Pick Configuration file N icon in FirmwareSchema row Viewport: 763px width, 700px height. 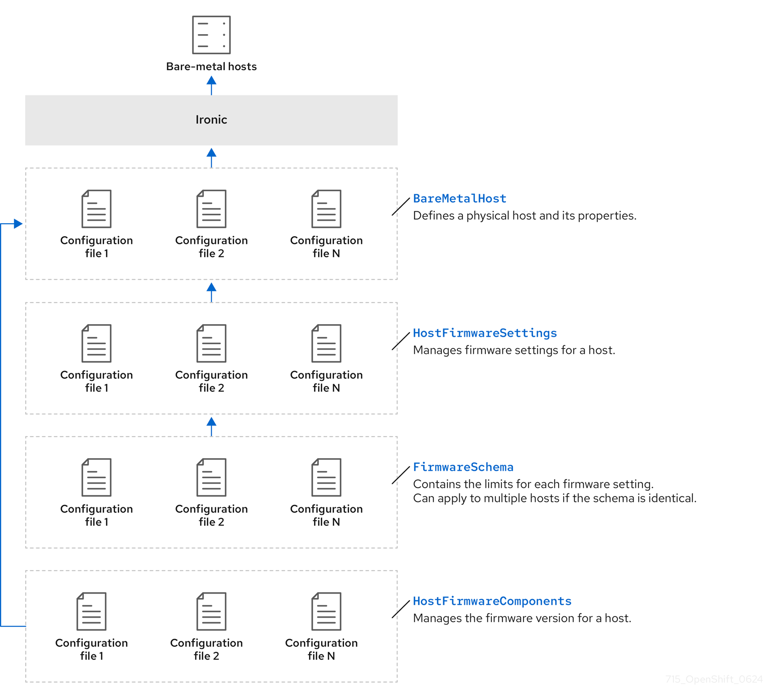pos(326,477)
